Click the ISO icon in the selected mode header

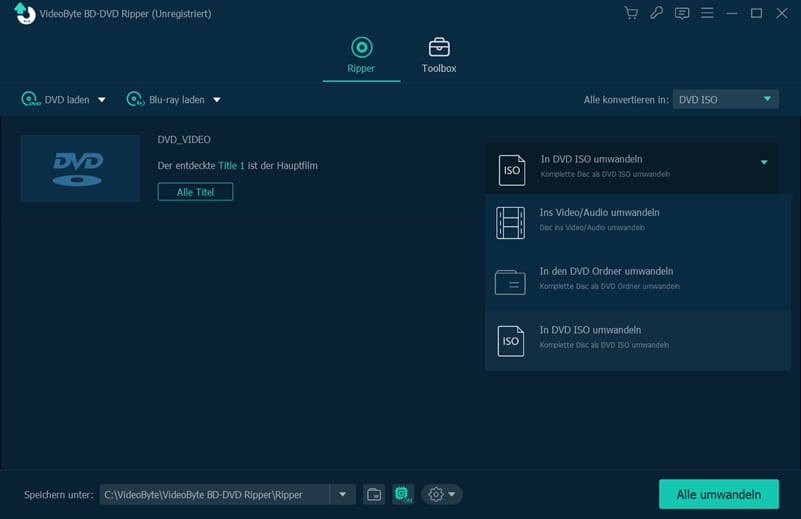[512, 170]
